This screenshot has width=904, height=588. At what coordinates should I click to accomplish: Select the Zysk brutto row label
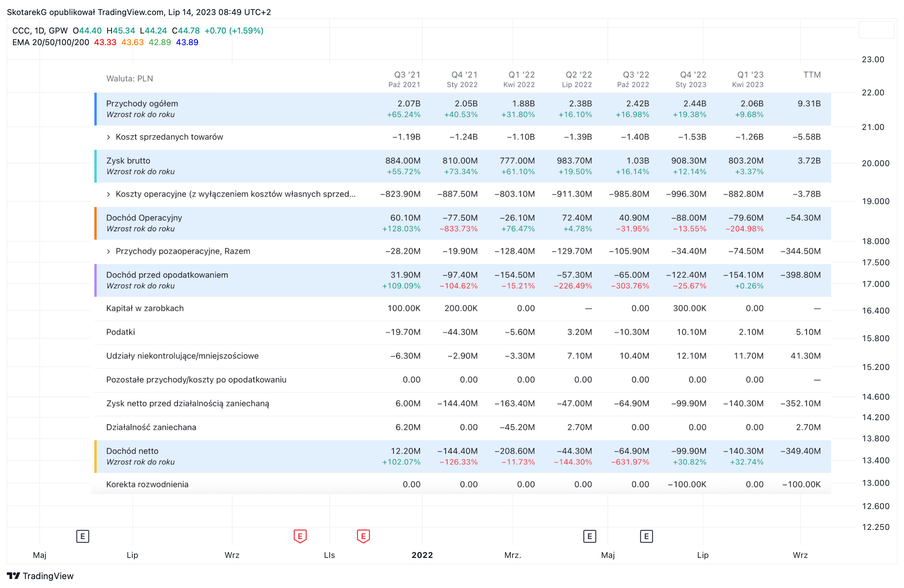[x=128, y=161]
